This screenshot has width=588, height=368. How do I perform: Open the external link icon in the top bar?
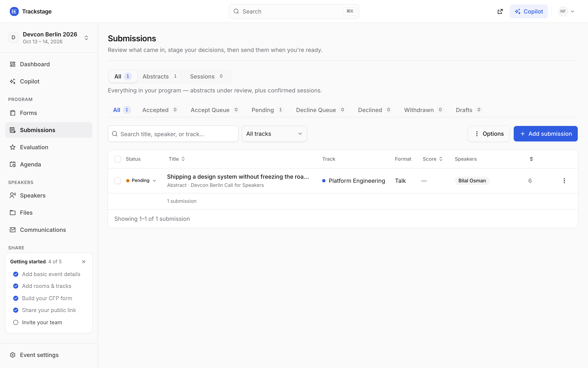coord(500,11)
